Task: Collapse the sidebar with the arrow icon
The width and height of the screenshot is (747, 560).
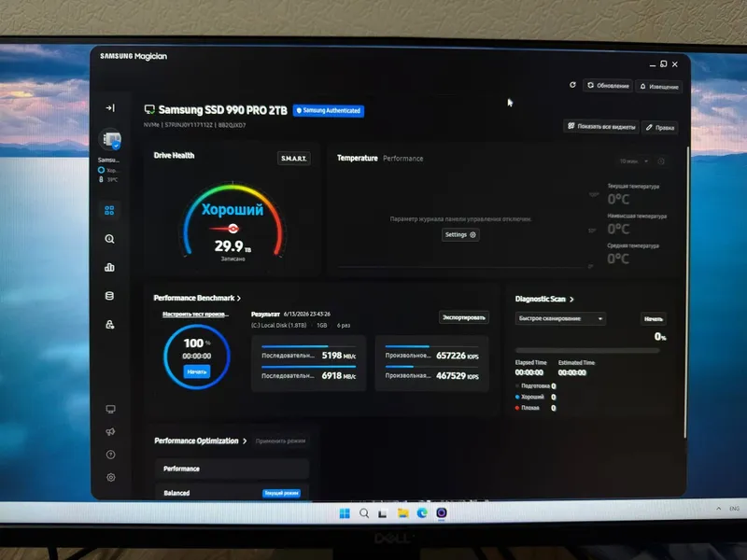Action: tap(110, 108)
